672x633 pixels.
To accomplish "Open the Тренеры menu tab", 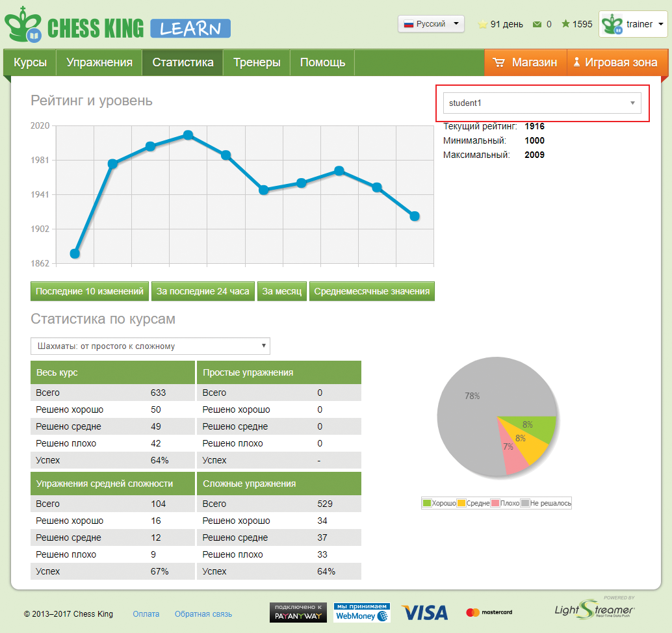I will [x=257, y=63].
